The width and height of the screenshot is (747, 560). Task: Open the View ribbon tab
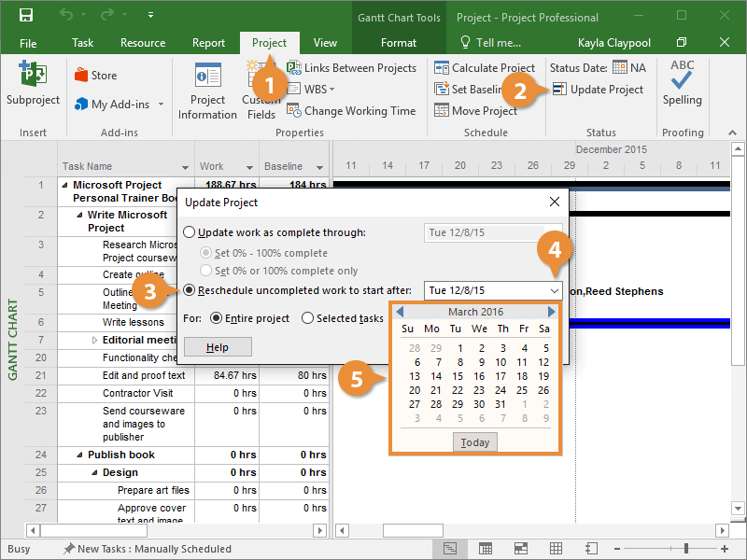point(325,43)
